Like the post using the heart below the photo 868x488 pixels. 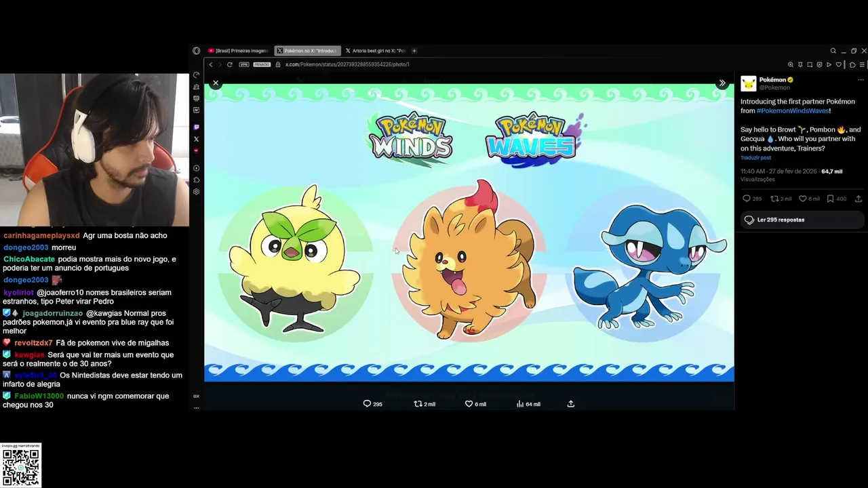pos(469,403)
